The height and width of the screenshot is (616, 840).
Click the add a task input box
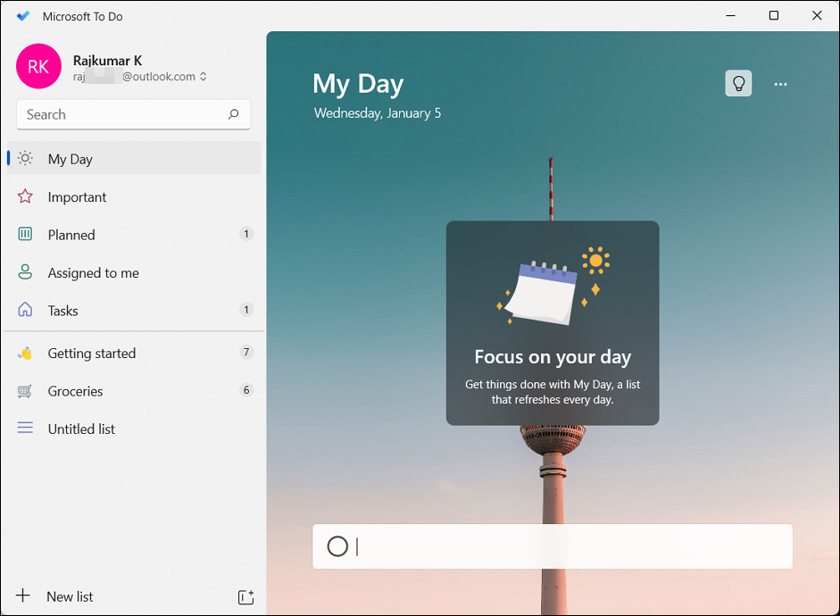pos(553,546)
